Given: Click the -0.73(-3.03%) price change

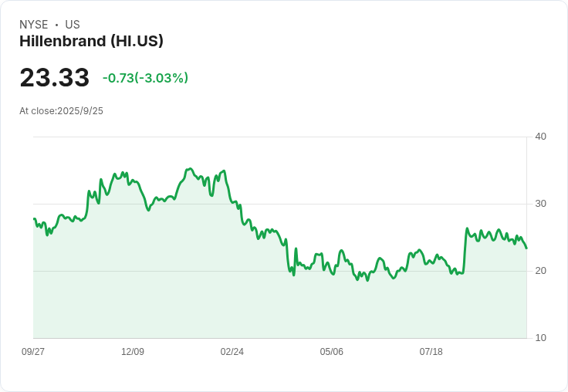Looking at the screenshot, I should tap(145, 78).
